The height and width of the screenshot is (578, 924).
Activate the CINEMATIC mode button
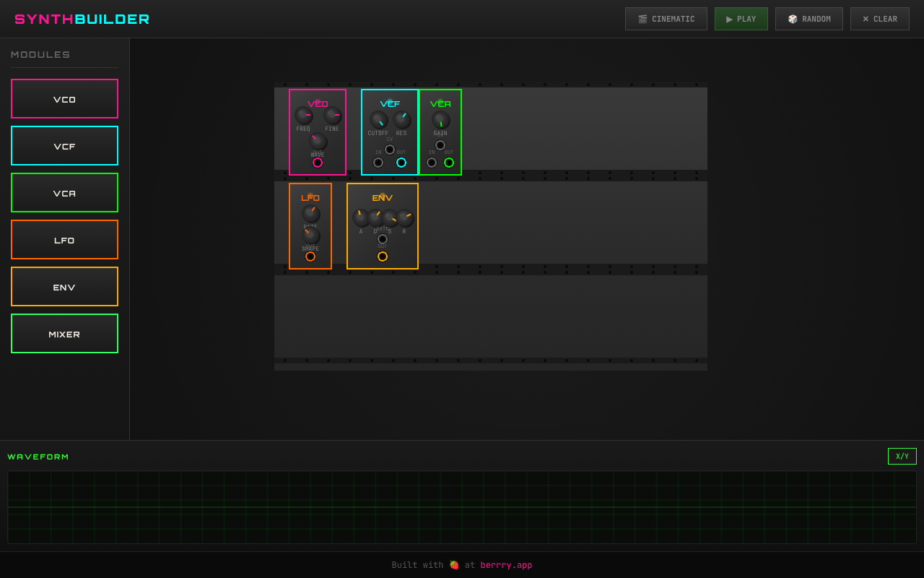click(666, 18)
